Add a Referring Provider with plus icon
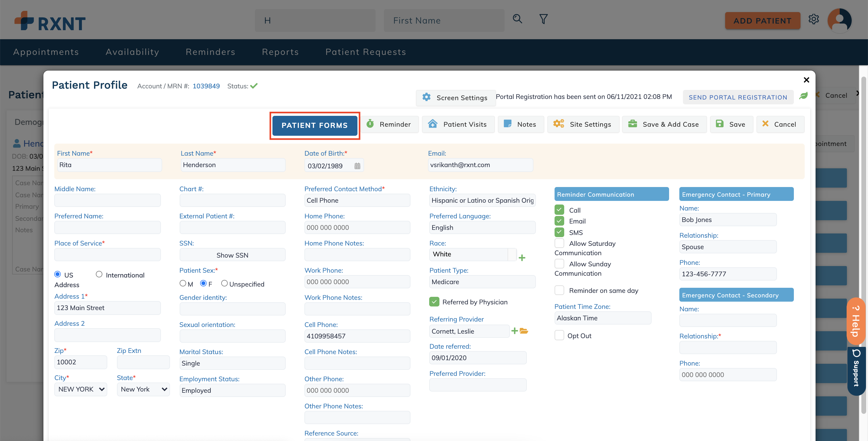This screenshot has width=868, height=441. point(514,331)
